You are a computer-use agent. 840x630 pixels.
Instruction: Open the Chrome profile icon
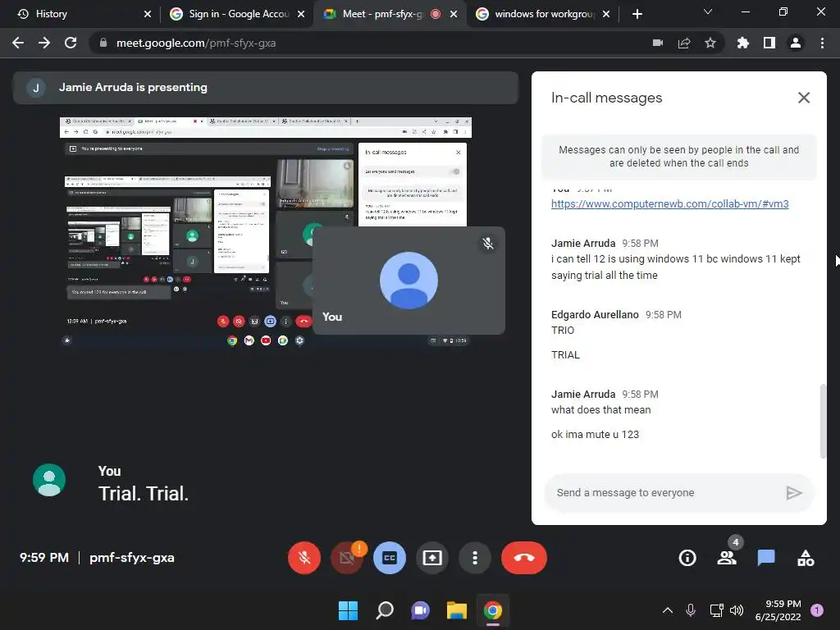click(796, 43)
